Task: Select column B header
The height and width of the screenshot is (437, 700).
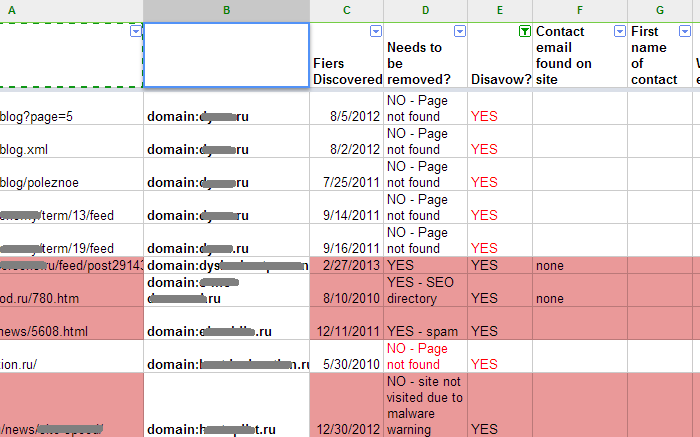Action: pyautogui.click(x=226, y=10)
